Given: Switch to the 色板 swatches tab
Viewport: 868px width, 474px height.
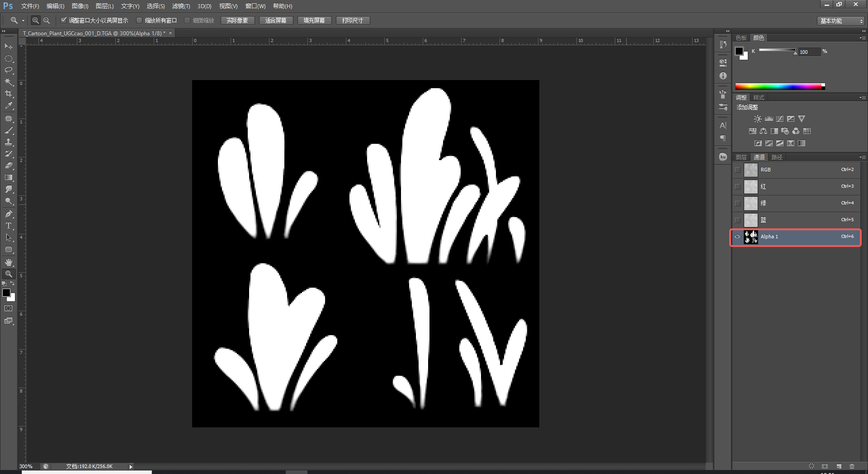Looking at the screenshot, I should point(741,38).
